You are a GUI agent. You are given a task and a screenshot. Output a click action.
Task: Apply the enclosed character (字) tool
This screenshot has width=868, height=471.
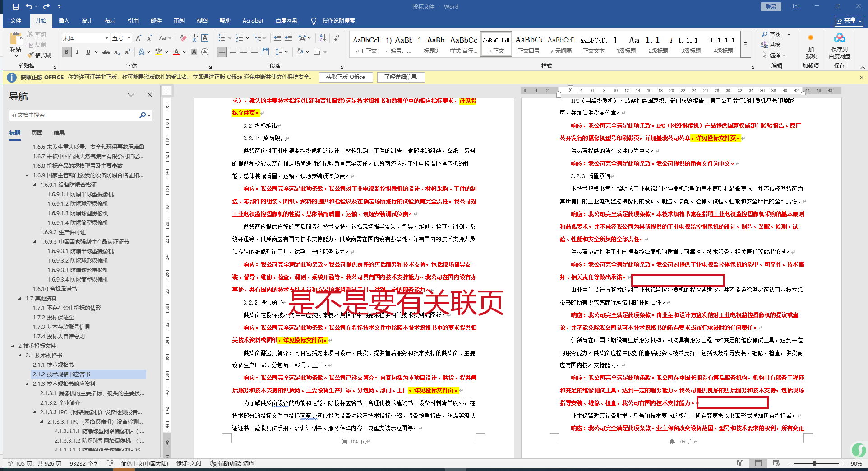205,52
